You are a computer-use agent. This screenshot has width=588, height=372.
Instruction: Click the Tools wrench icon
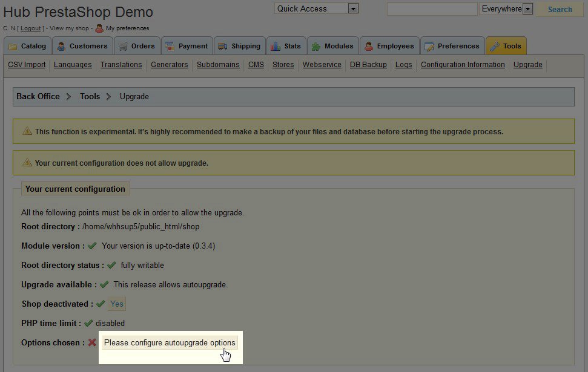click(x=494, y=47)
